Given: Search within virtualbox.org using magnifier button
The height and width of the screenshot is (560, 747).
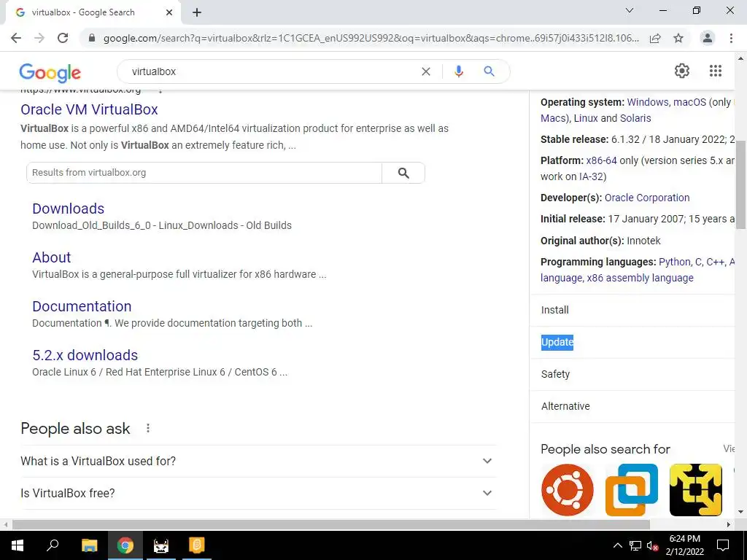Looking at the screenshot, I should [x=403, y=173].
